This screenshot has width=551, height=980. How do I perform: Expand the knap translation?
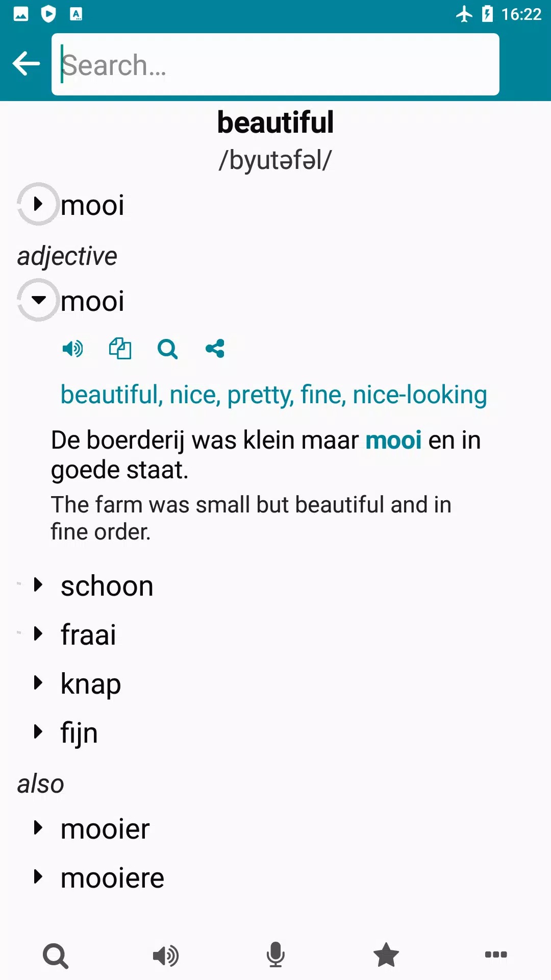point(38,683)
